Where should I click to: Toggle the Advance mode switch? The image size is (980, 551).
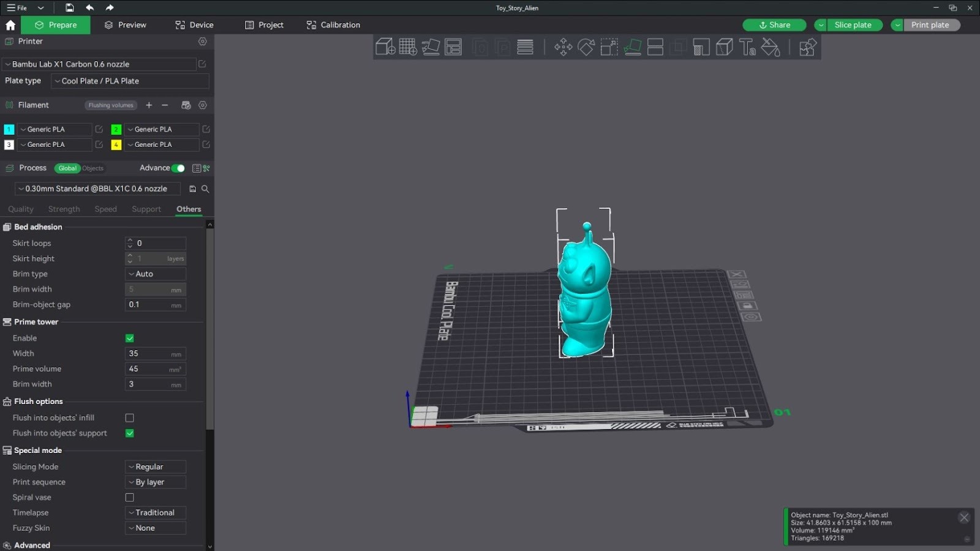coord(178,168)
